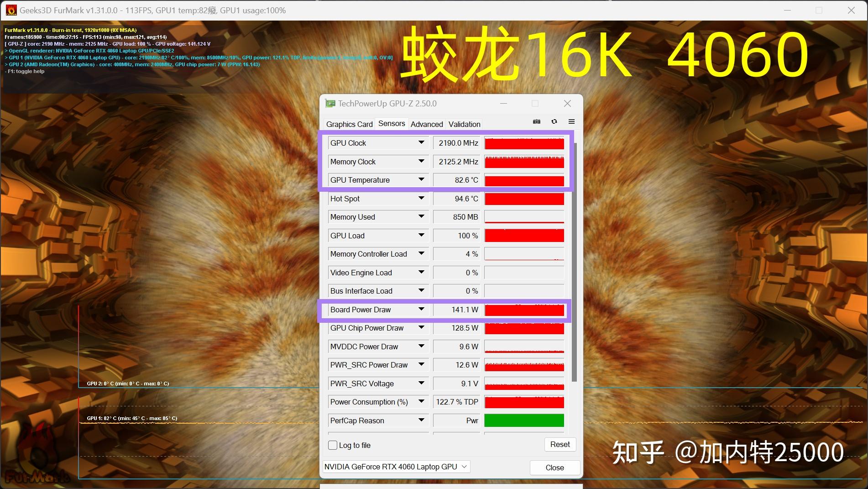Image resolution: width=868 pixels, height=489 pixels.
Task: Open the GPU Clock sensor dropdown
Action: coord(421,143)
